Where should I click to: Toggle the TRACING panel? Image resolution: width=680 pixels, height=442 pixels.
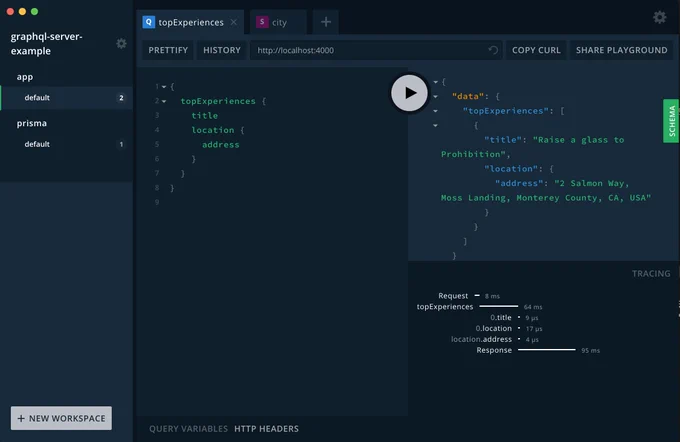click(x=651, y=274)
